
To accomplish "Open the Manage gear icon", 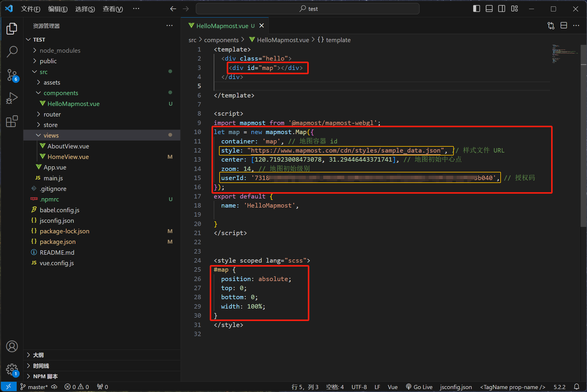I will [12, 369].
